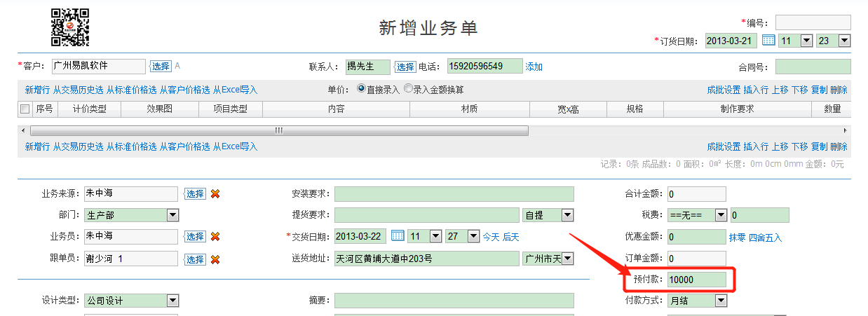Open the calendar picker for 订货日期
Screen dimensions: 868x316
pyautogui.click(x=768, y=41)
